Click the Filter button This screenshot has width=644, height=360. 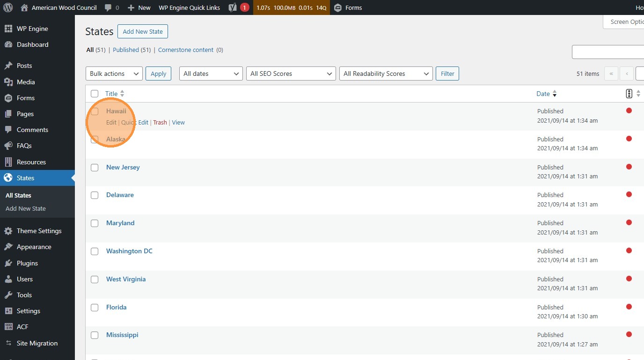[447, 73]
